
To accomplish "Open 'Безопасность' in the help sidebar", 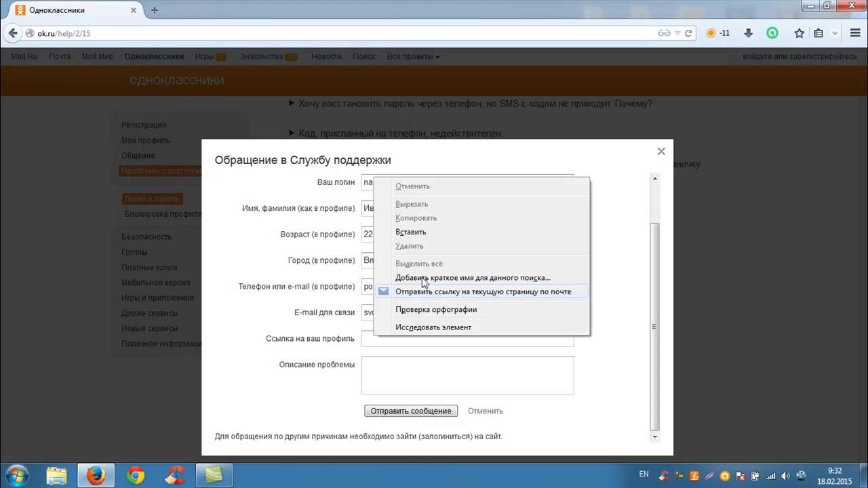I will click(146, 237).
